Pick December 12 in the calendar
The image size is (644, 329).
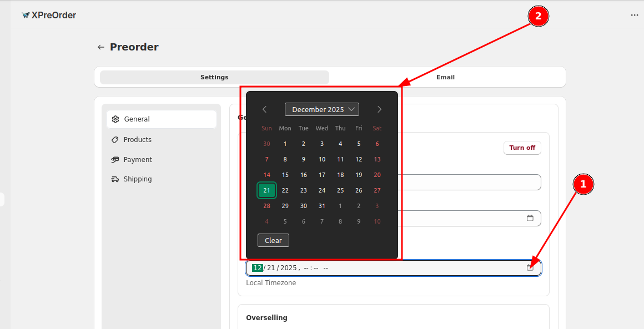point(359,159)
